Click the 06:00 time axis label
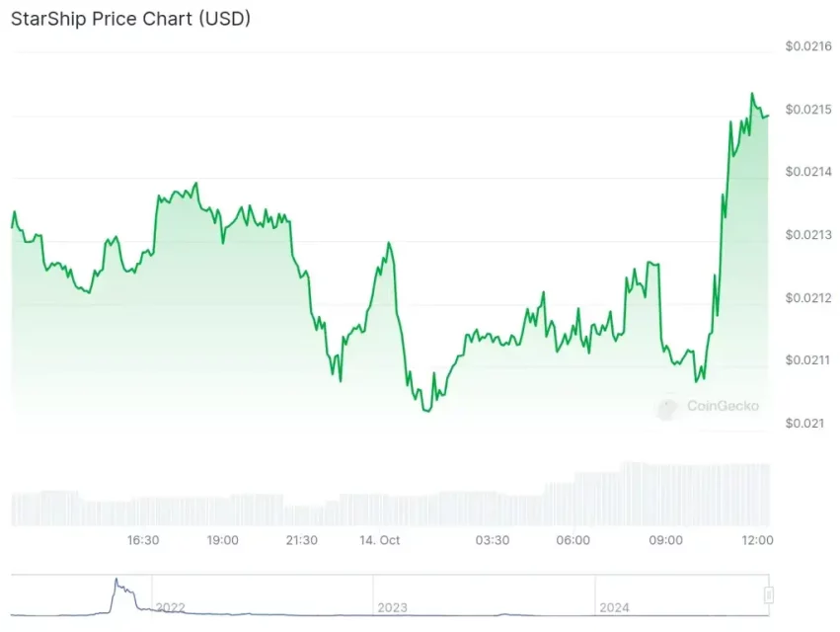Image resolution: width=840 pixels, height=632 pixels. coord(573,540)
